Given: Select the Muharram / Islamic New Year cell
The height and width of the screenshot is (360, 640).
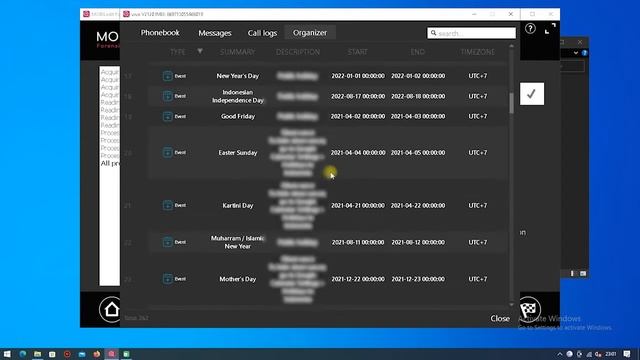Looking at the screenshot, I should coord(238,242).
